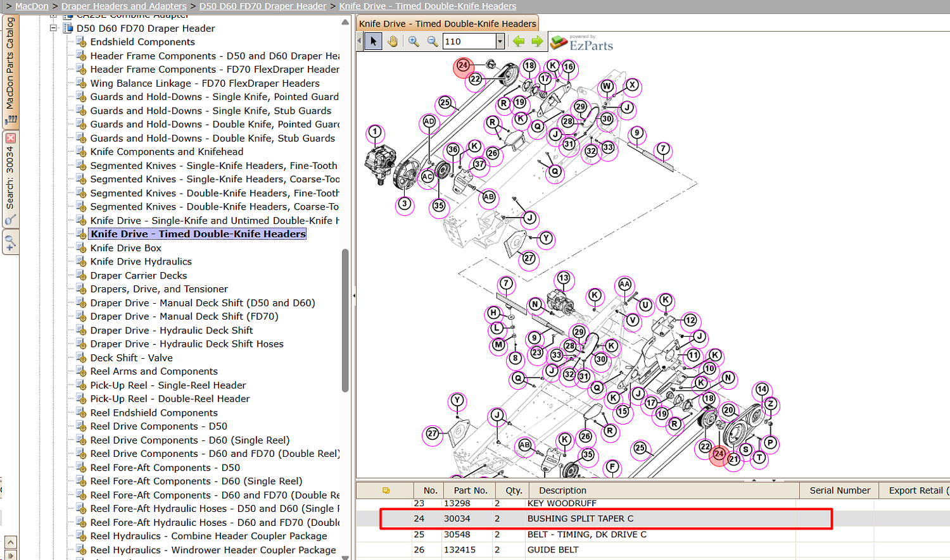The width and height of the screenshot is (950, 560).
Task: Click Knife Drive - Timed Double-Knife Headers breadcrumb
Action: coord(427,6)
